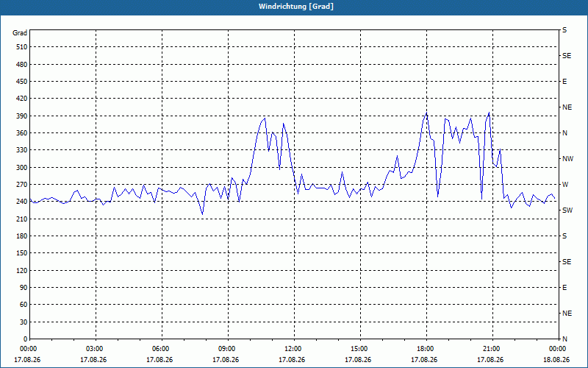Viewport: 588px width, 368px height.
Task: Select the 03:00 time label
Action: pyautogui.click(x=95, y=349)
